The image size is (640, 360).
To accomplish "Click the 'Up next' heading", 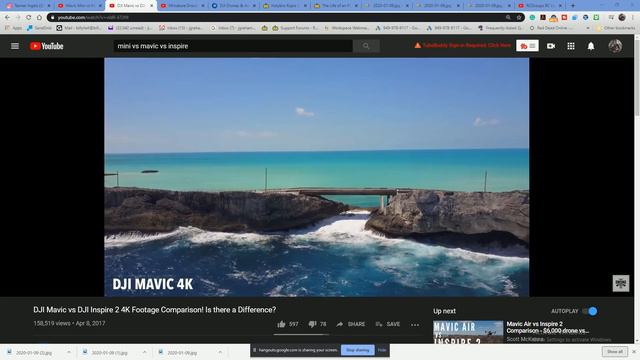I will click(444, 311).
